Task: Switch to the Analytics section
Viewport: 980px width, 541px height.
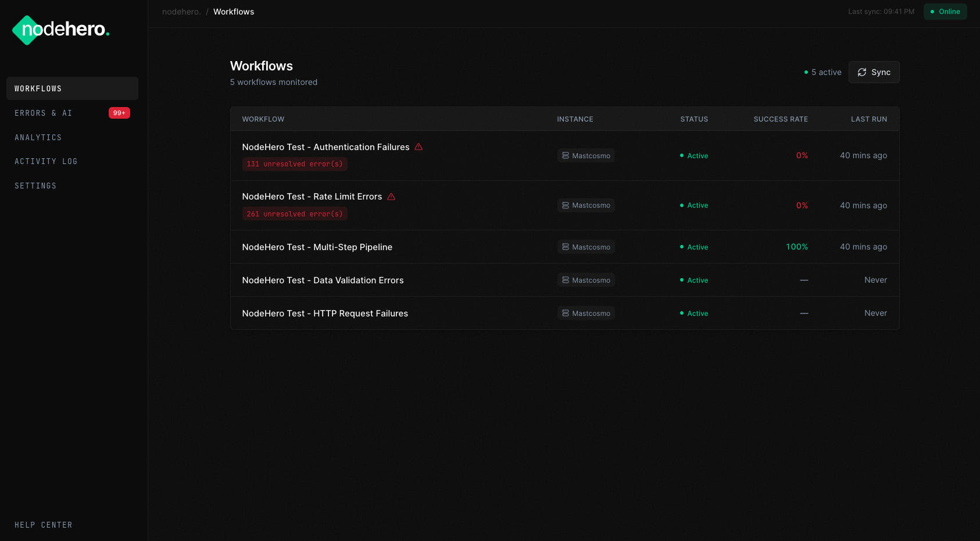Action: click(38, 137)
